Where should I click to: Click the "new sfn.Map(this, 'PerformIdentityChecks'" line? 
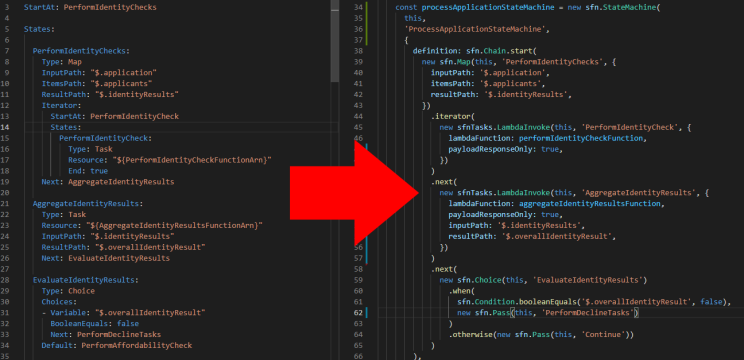pyautogui.click(x=518, y=62)
